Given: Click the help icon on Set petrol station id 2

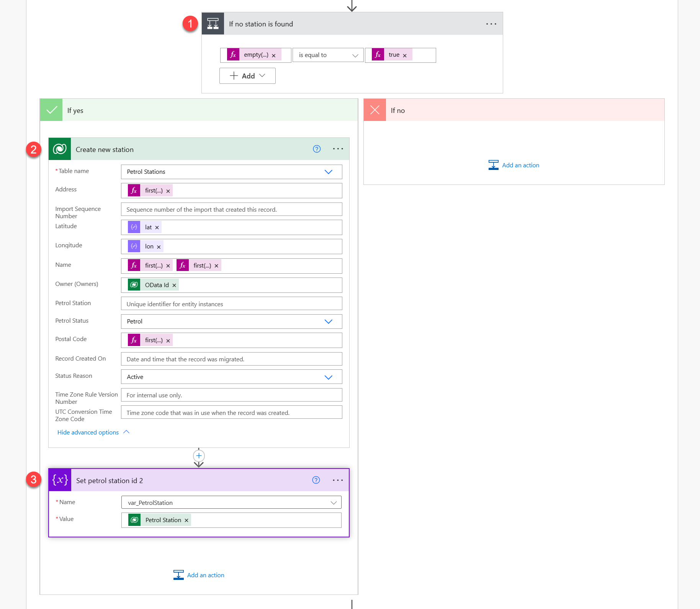Looking at the screenshot, I should tap(316, 480).
